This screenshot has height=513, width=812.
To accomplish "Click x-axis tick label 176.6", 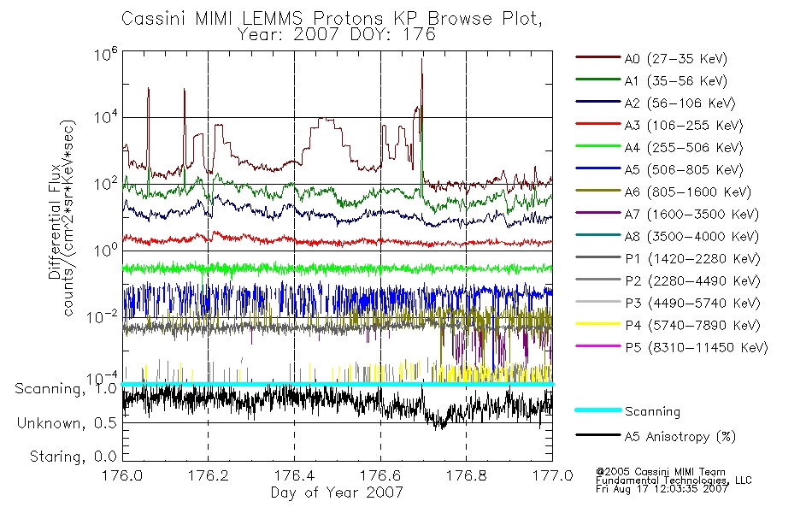I will coord(380,475).
